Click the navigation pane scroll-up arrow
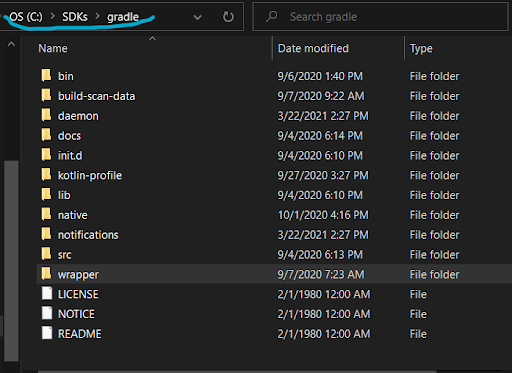Image resolution: width=512 pixels, height=373 pixels. (x=11, y=44)
